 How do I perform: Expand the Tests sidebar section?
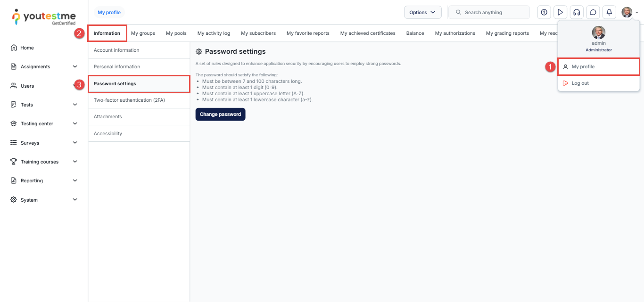pos(75,105)
